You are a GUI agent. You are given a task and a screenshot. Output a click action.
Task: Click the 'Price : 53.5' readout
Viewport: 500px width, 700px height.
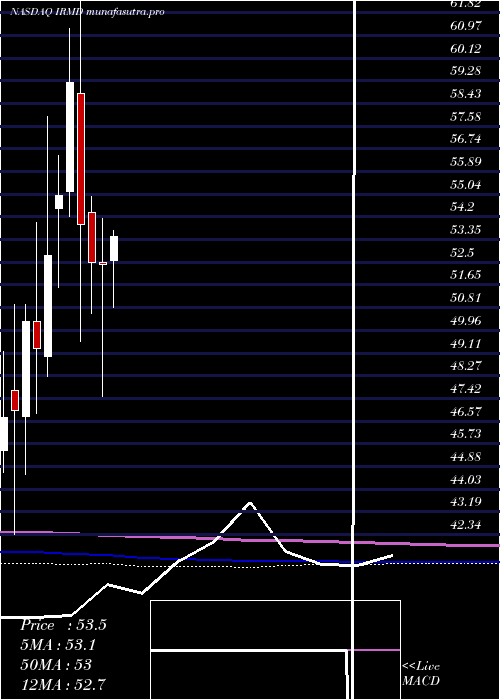[63, 625]
